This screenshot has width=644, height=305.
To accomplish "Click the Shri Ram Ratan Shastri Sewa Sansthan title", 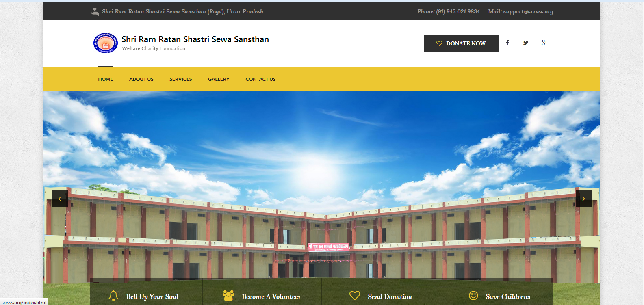I will pyautogui.click(x=195, y=39).
